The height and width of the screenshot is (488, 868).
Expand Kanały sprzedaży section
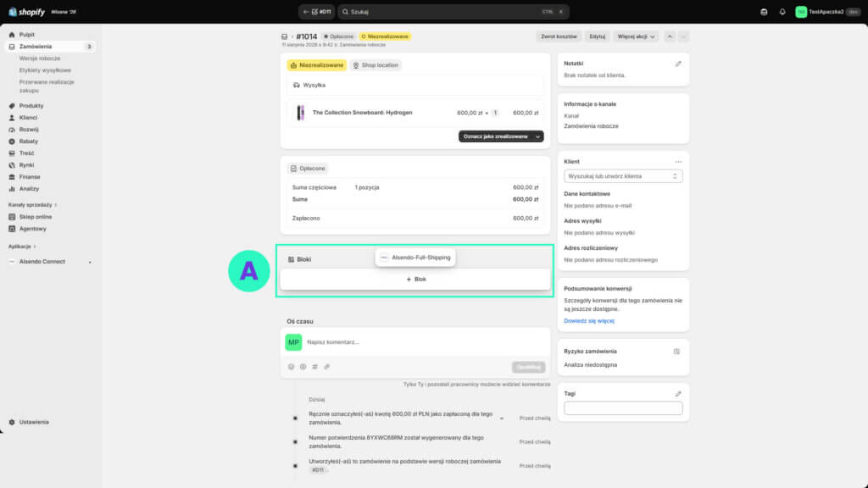[x=32, y=205]
